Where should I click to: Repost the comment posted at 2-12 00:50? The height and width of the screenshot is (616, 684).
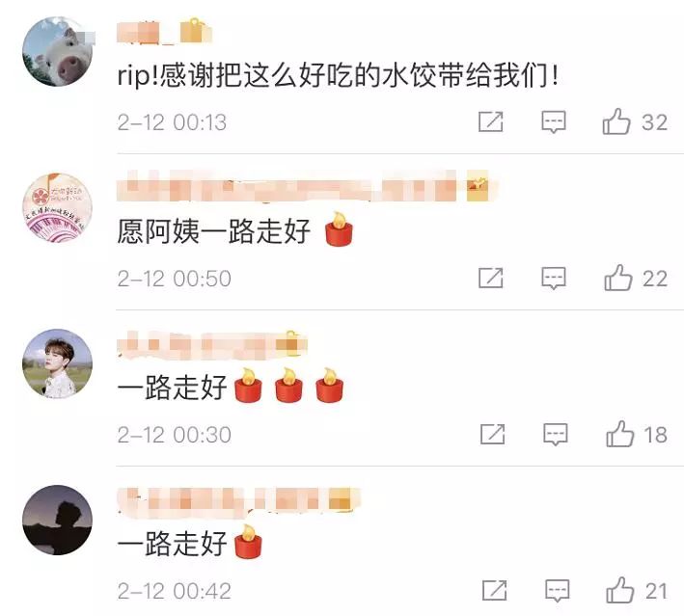[x=491, y=278]
